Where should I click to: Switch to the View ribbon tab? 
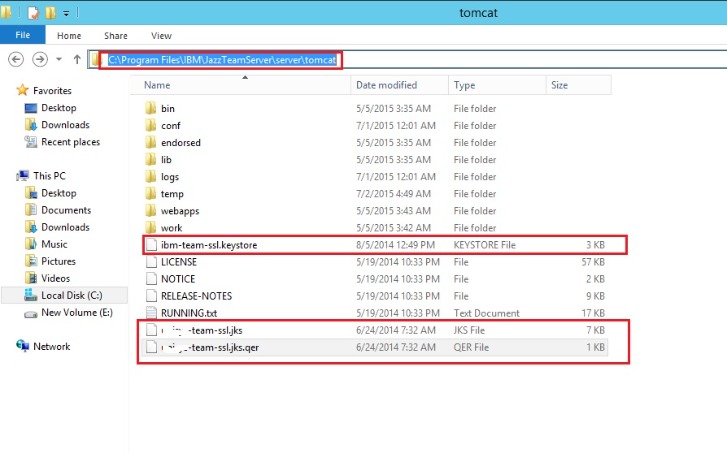[162, 35]
